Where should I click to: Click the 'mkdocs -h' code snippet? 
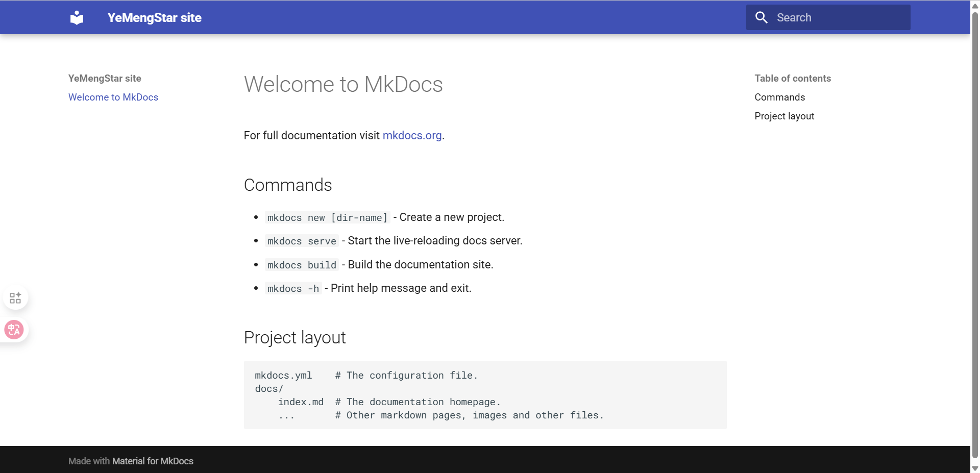point(293,288)
